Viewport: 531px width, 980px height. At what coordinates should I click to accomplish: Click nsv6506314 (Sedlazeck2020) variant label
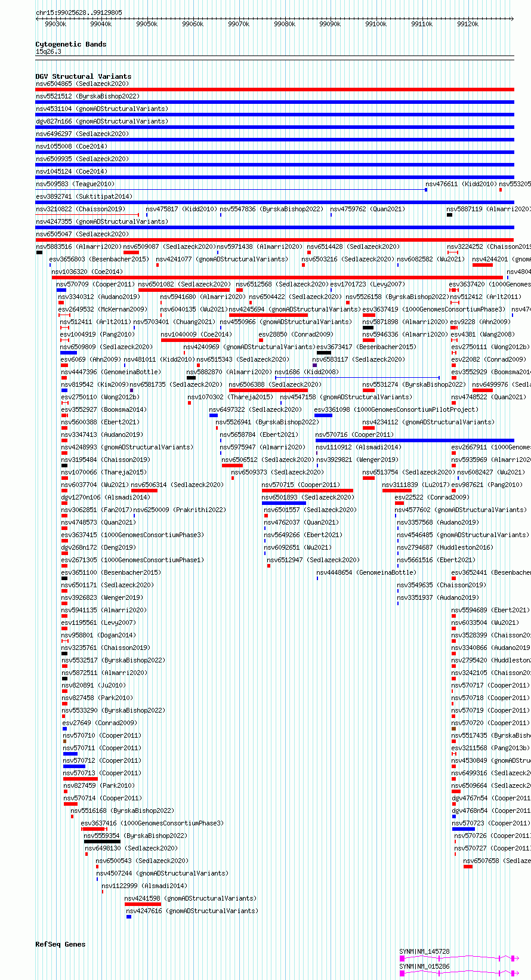[177, 485]
